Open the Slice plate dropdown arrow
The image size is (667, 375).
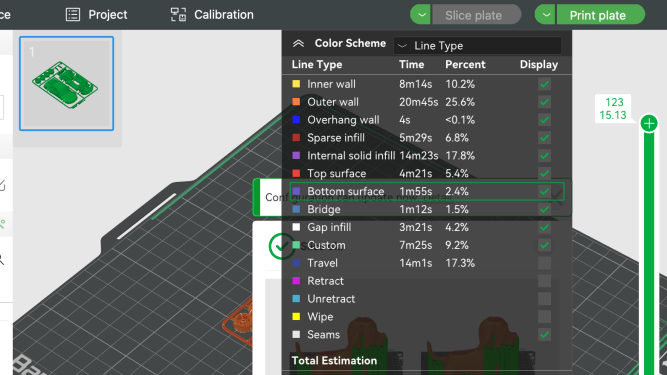tap(421, 15)
